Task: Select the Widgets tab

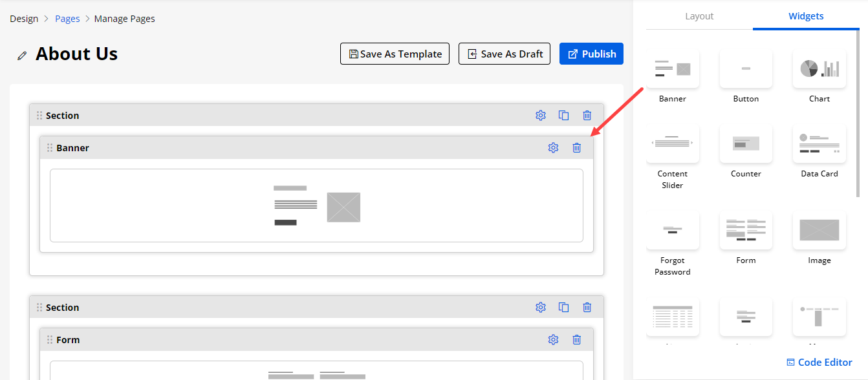Action: tap(806, 16)
